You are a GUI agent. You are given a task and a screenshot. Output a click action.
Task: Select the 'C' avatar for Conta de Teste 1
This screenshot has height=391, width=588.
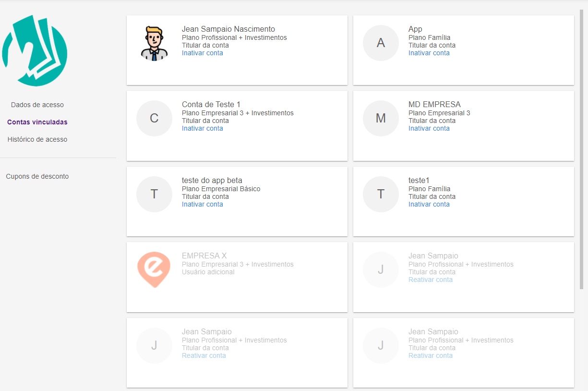click(154, 119)
